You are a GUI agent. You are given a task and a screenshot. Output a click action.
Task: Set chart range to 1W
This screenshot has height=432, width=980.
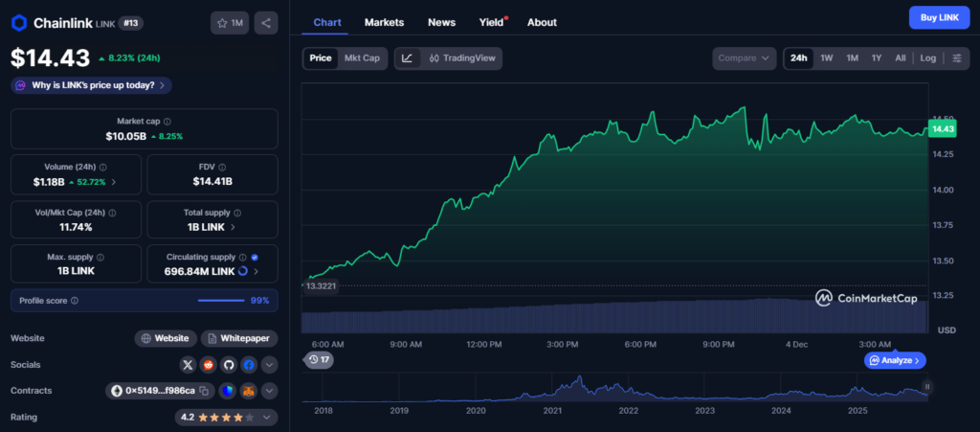tap(827, 58)
